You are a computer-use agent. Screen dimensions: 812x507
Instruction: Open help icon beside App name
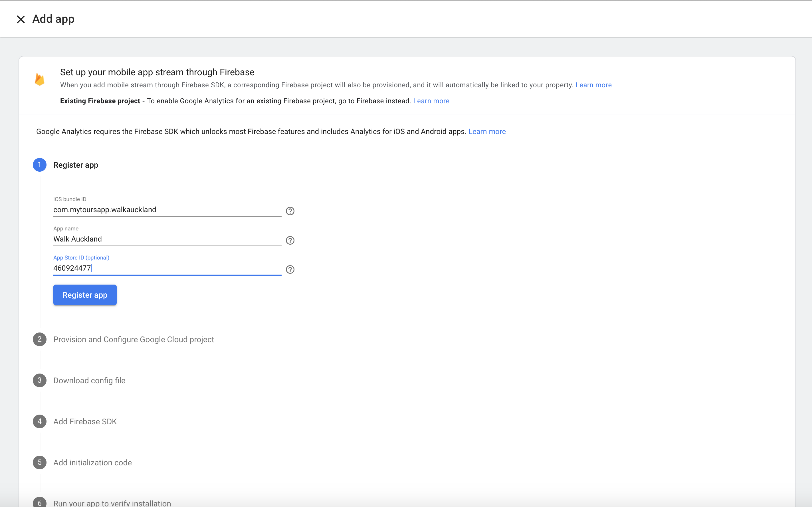pyautogui.click(x=290, y=240)
